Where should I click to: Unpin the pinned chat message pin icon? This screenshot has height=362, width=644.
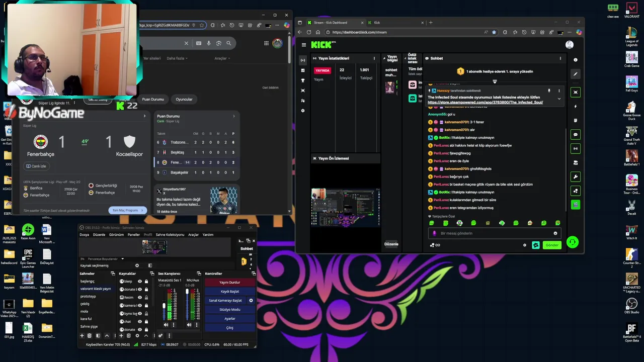549,91
